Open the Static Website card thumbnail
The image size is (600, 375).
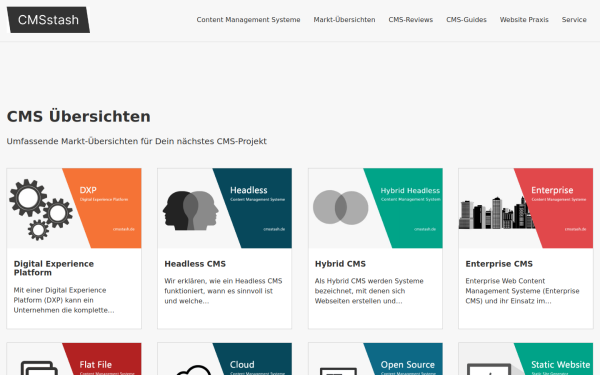click(526, 359)
